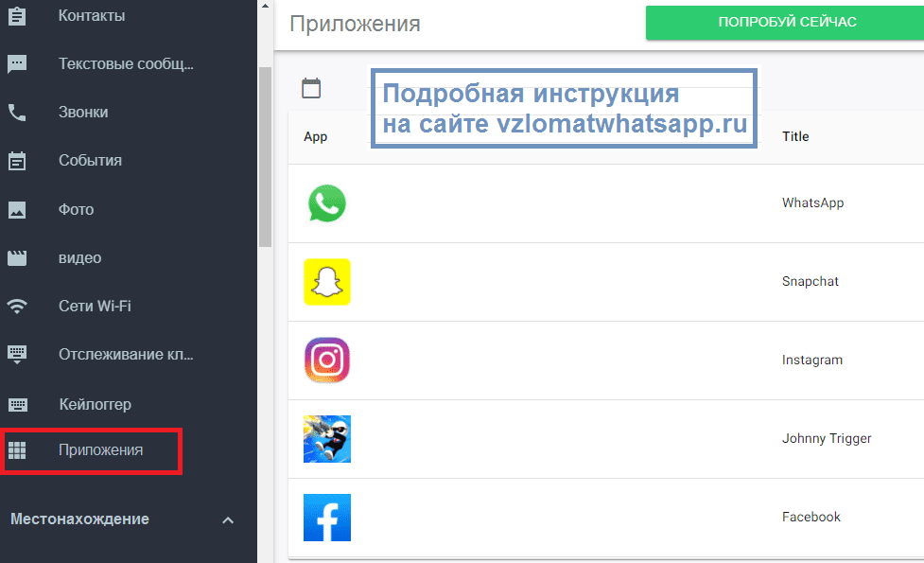Click the sidebar scrollbar thumb

click(x=265, y=157)
